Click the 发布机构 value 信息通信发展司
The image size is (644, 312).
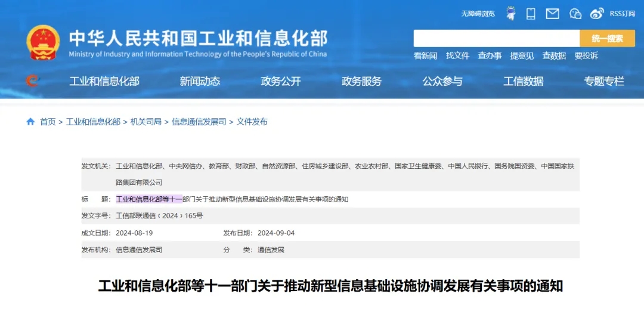(139, 250)
